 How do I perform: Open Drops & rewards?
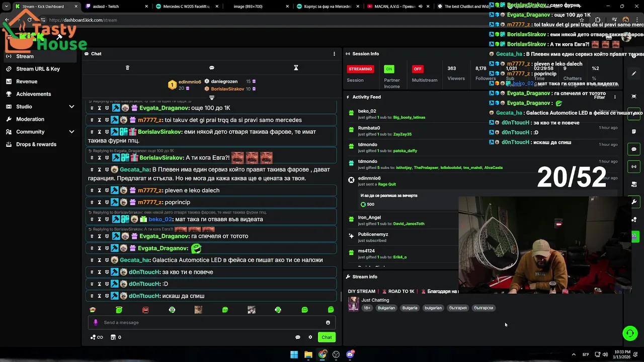(36, 144)
